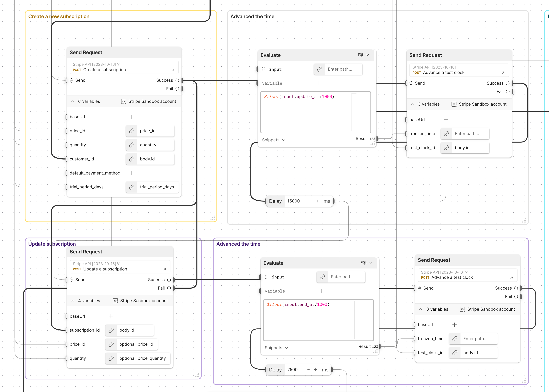Screen dimensions: 549x392
Task: Click resize handle of Create a new subscription group
Action: point(213,218)
